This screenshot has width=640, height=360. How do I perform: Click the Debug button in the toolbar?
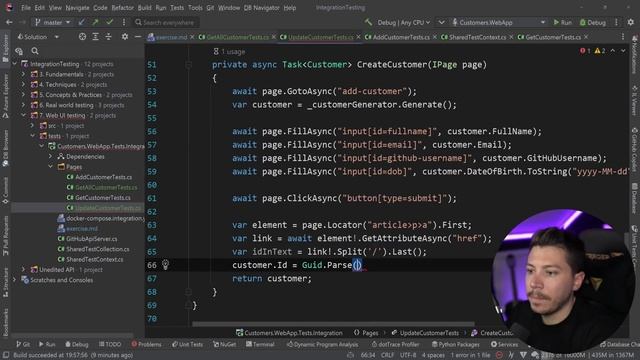coord(593,22)
